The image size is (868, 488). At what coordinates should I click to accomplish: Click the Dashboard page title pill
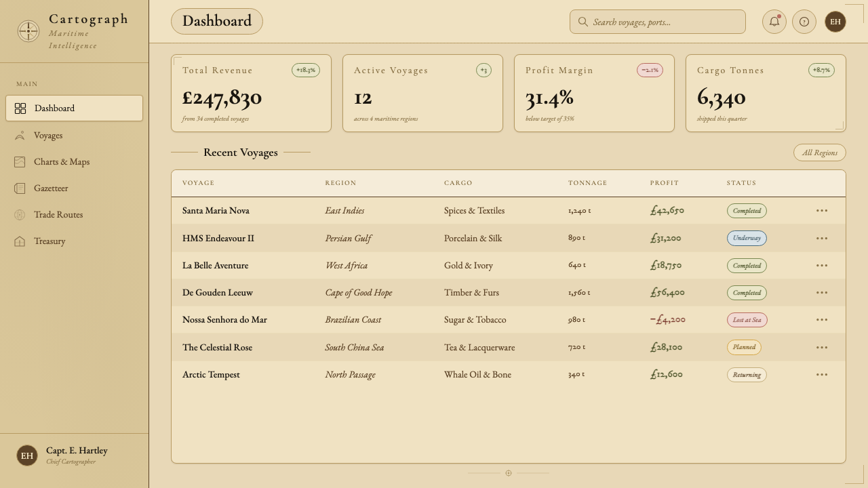tap(217, 22)
